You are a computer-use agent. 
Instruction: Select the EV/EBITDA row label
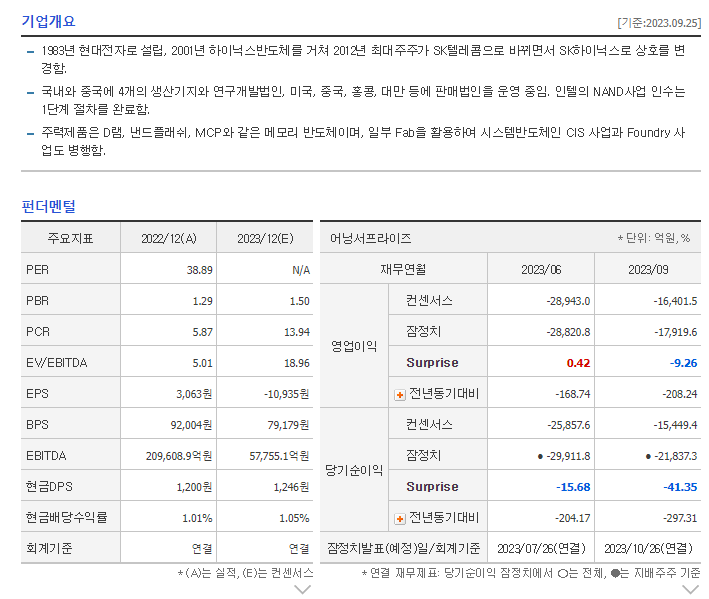coord(57,363)
